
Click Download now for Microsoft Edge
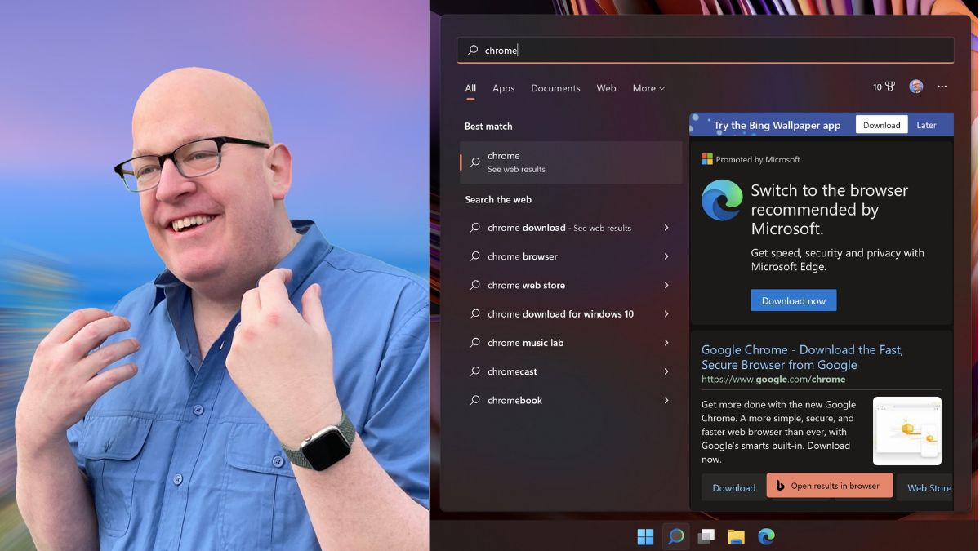point(793,300)
